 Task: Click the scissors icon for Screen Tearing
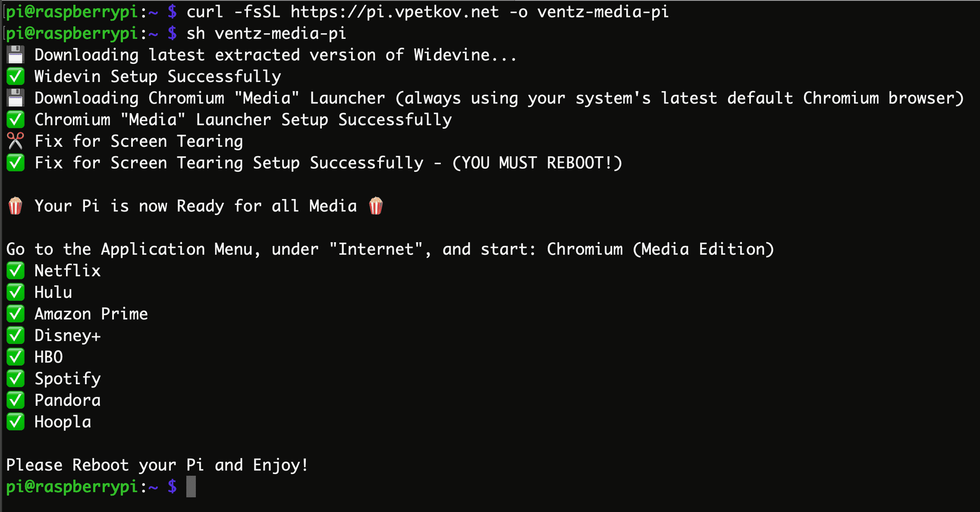tap(16, 141)
